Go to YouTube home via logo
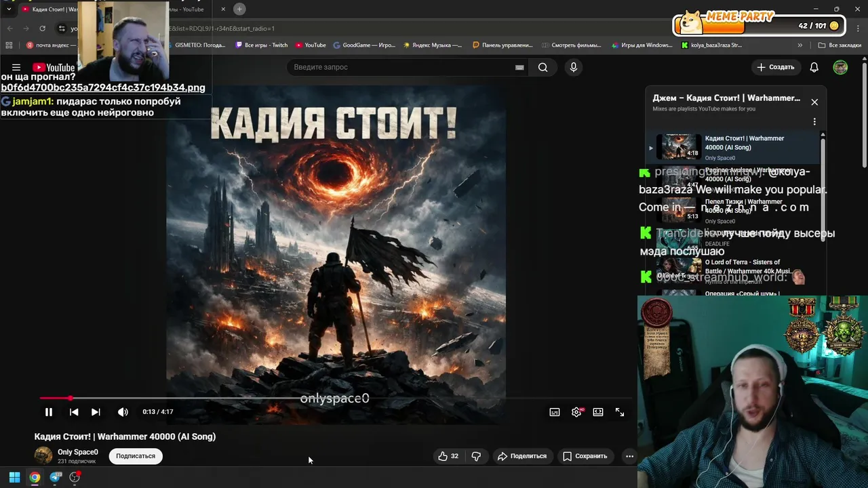 (54, 67)
